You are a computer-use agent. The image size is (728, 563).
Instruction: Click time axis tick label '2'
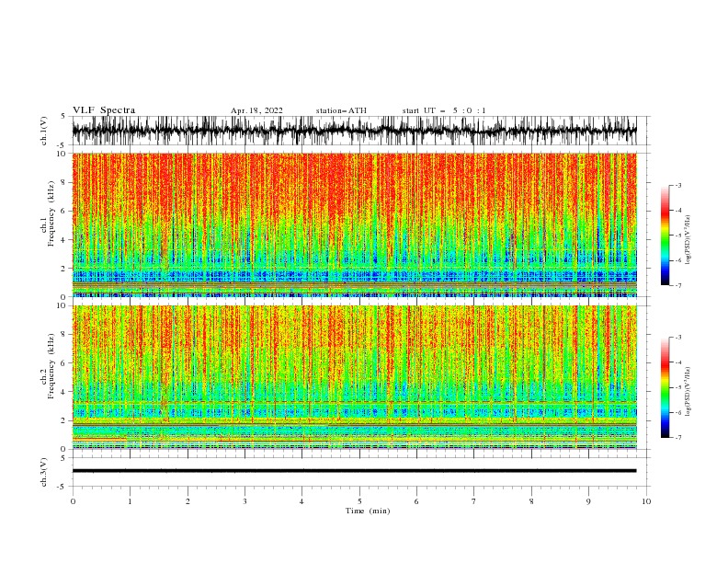(188, 501)
